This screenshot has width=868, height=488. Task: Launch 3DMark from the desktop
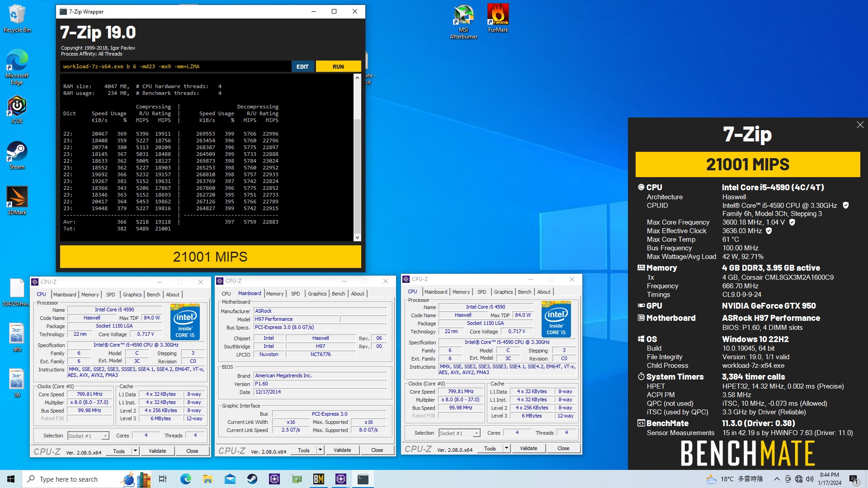click(17, 201)
